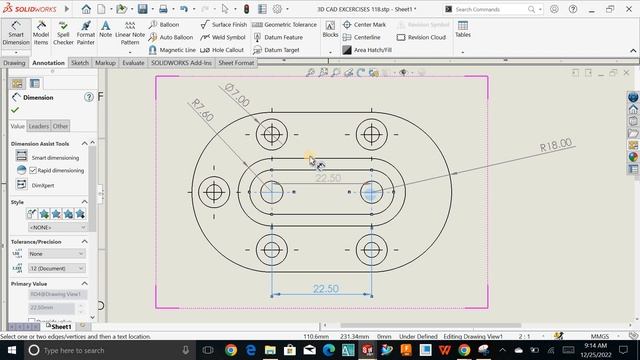Screen dimensions: 640x360
Task: Toggle Rapid dimensioning checkbox
Action: 33,170
